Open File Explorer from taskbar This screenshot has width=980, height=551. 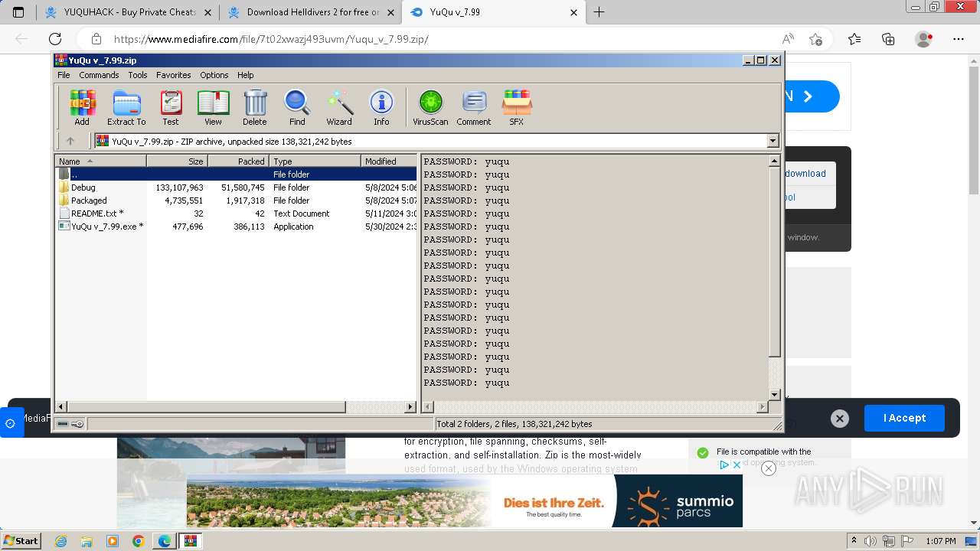tap(87, 541)
